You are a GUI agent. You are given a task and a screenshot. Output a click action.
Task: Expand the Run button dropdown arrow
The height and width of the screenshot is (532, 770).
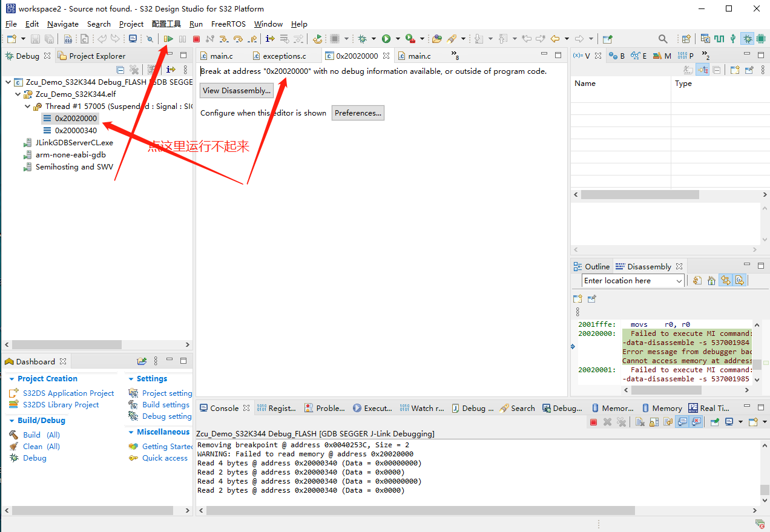[398, 39]
